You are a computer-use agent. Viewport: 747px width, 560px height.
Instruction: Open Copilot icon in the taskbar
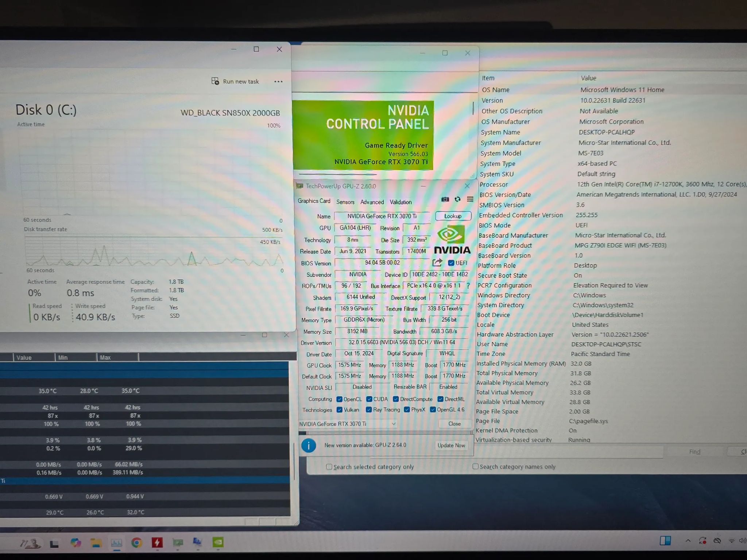click(76, 543)
